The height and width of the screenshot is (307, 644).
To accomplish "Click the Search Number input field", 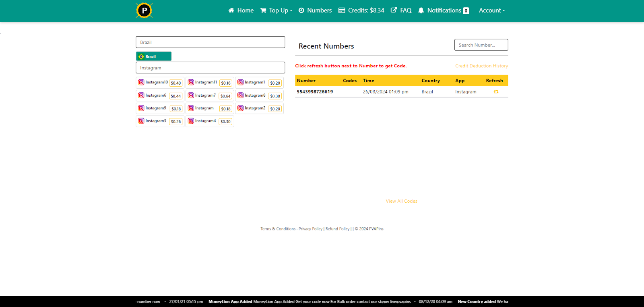I will [x=481, y=45].
